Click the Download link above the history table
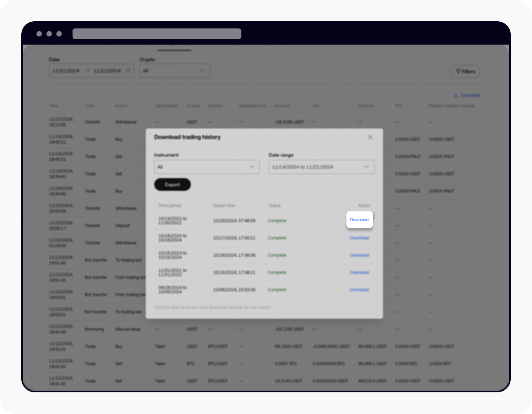The image size is (532, 414). [x=467, y=96]
